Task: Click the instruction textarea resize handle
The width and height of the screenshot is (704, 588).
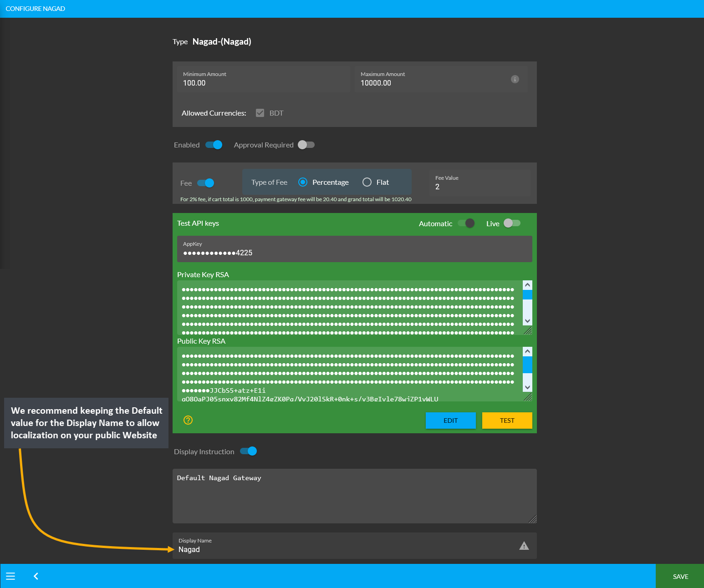Action: [533, 519]
